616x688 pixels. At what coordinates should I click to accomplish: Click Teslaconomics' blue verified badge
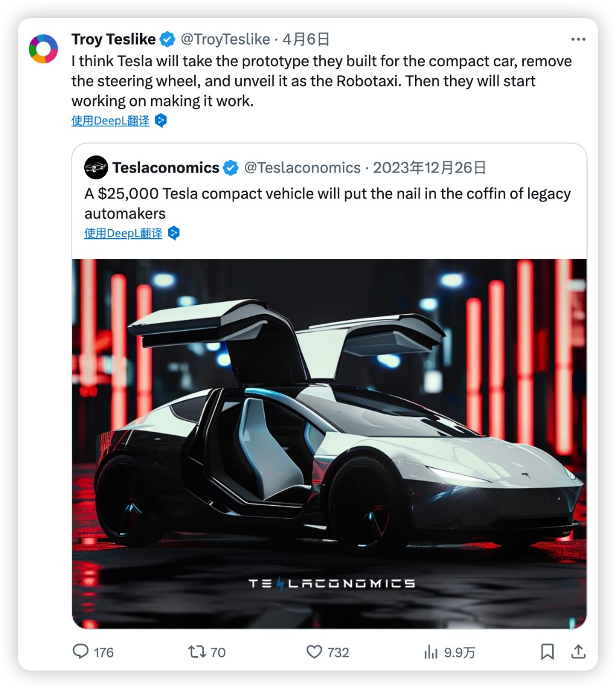(231, 168)
